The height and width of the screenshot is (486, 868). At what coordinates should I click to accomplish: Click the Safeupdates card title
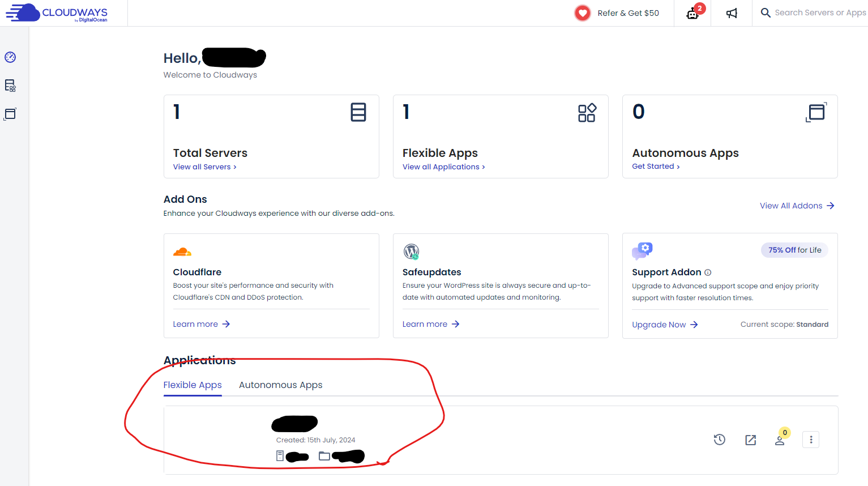[x=432, y=272]
